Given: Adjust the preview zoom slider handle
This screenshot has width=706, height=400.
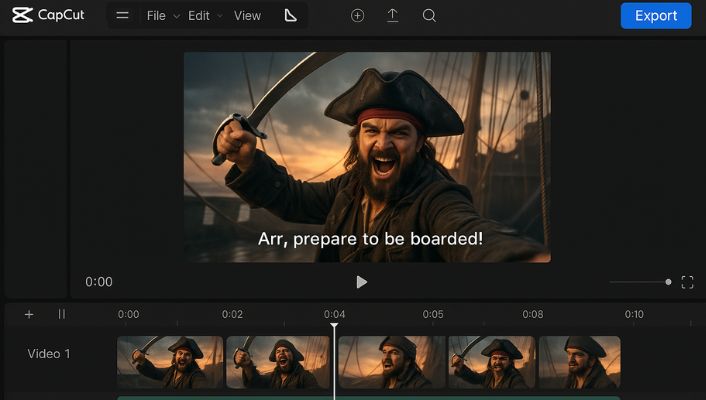Looking at the screenshot, I should pos(668,282).
